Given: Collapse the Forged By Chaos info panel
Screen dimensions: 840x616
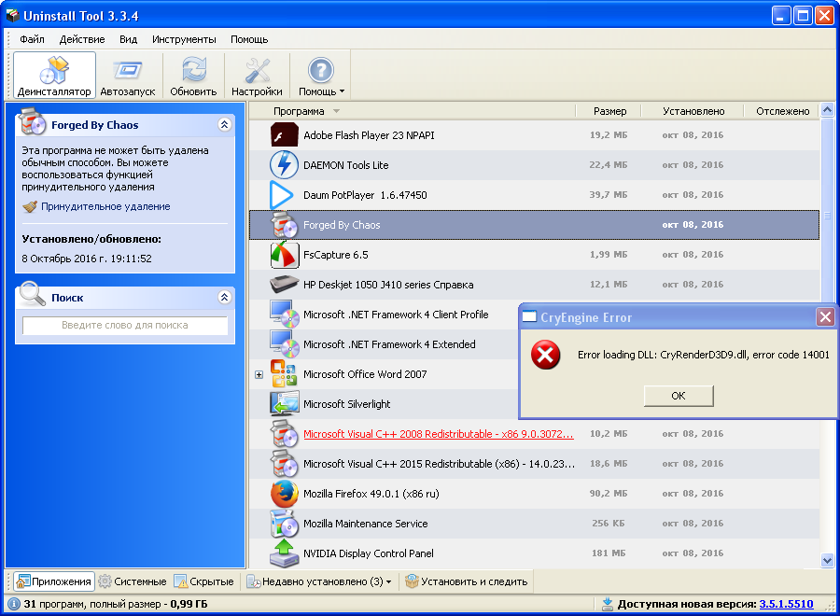Looking at the screenshot, I should 224,124.
